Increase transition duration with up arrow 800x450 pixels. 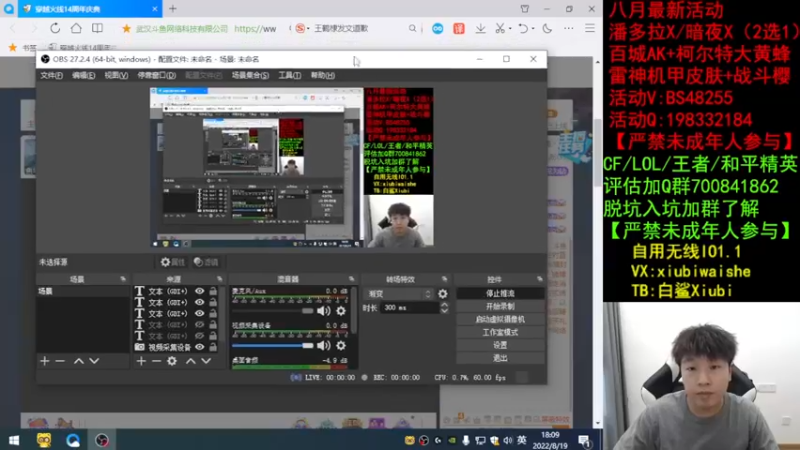pyautogui.click(x=444, y=305)
